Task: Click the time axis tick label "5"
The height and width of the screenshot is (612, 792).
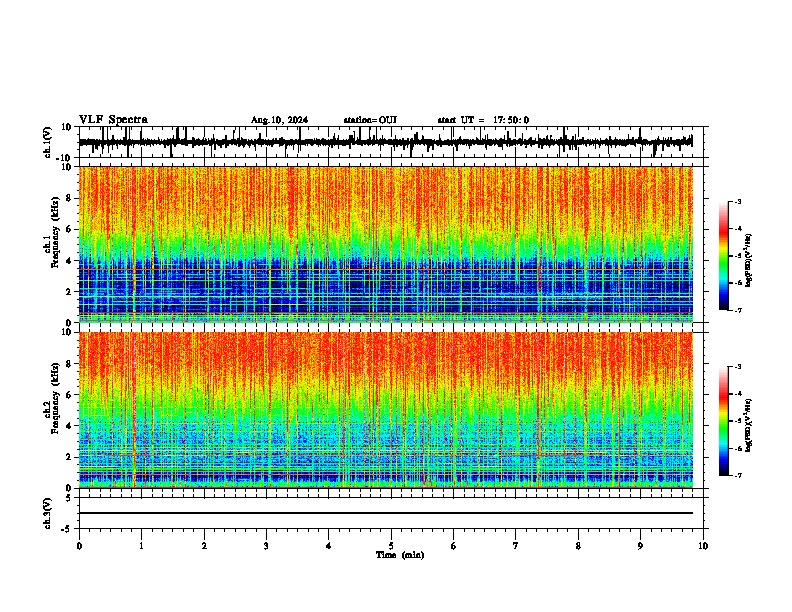Action: coord(391,546)
